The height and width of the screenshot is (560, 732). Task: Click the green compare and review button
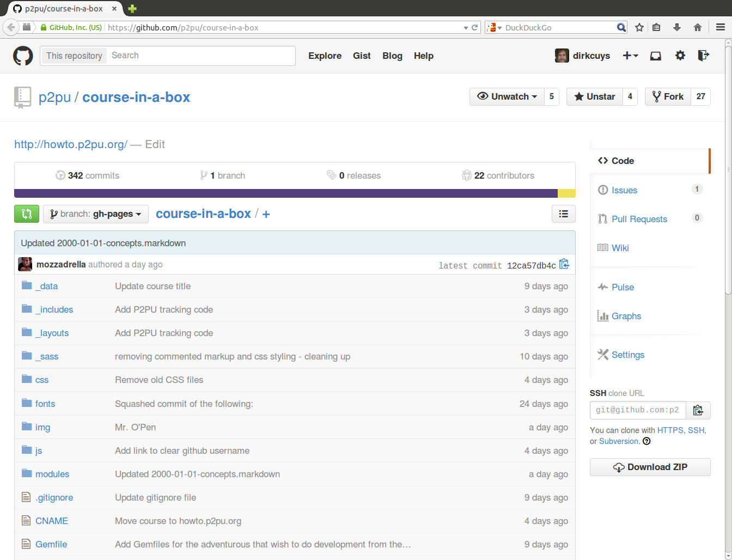tap(27, 214)
